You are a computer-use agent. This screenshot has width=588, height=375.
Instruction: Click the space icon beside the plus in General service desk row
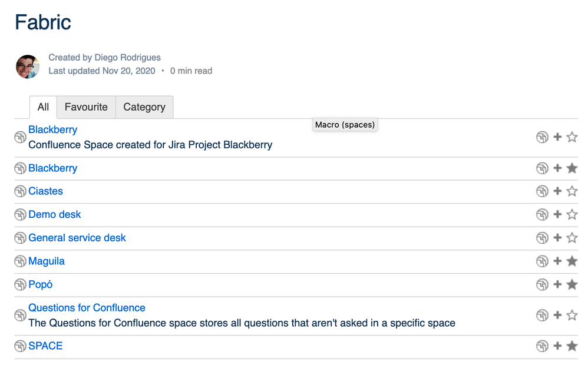(x=542, y=238)
